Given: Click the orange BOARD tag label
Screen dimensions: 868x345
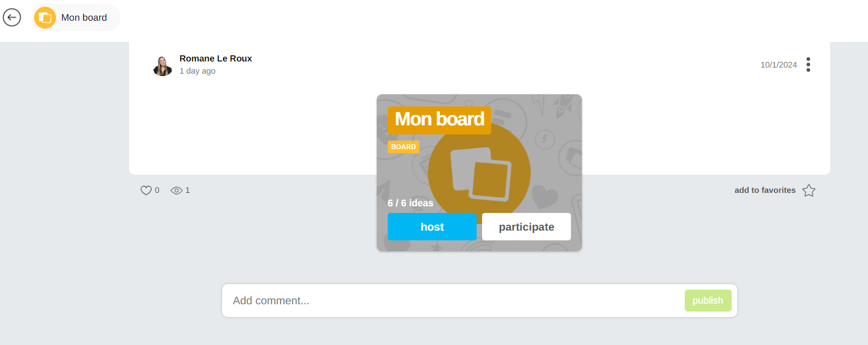Looking at the screenshot, I should [x=403, y=147].
